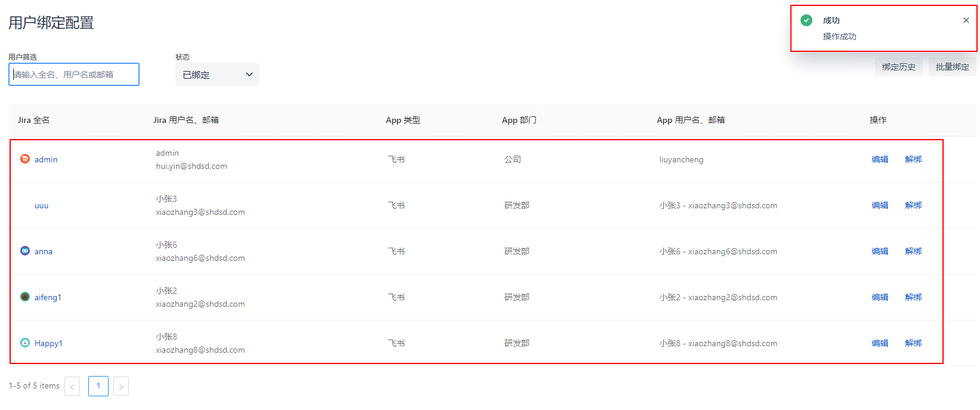
Task: Select page 1 in pagination
Action: point(98,386)
